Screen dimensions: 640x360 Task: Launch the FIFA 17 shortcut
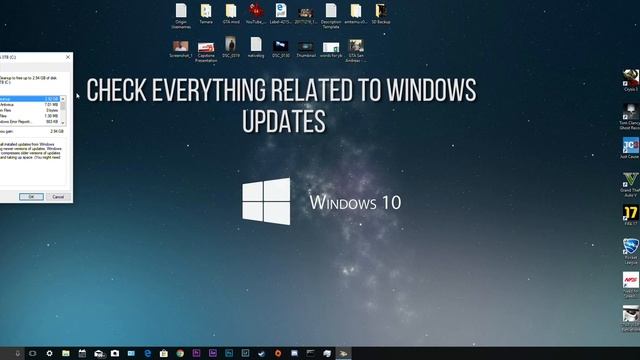631,216
